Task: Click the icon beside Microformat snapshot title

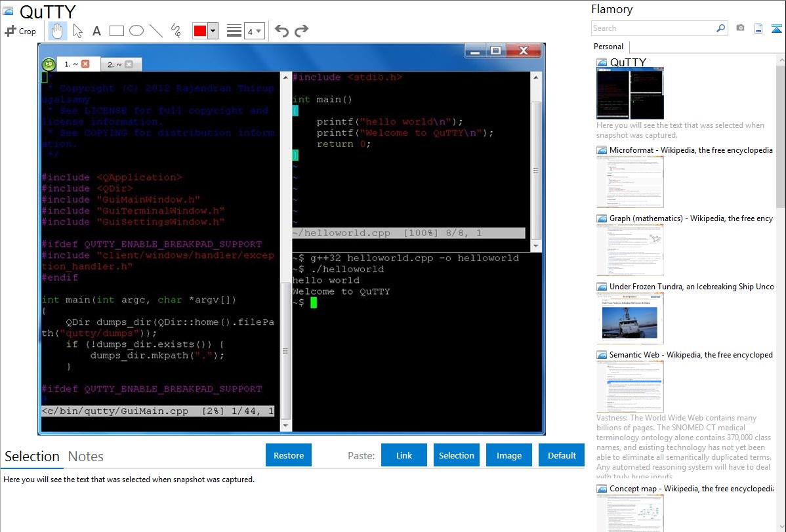Action: [602, 150]
